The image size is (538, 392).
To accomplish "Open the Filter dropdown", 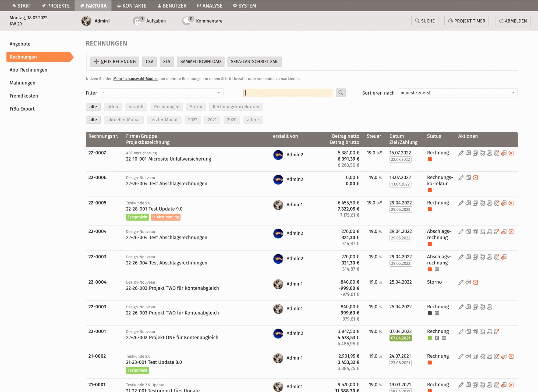I will 161,93.
